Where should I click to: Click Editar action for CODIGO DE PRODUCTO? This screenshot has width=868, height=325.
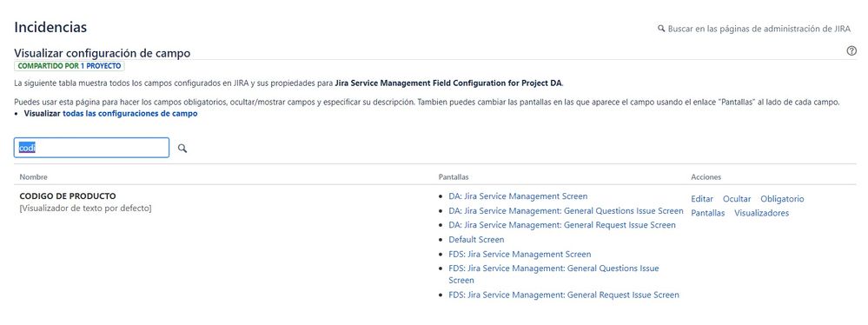pyautogui.click(x=702, y=199)
